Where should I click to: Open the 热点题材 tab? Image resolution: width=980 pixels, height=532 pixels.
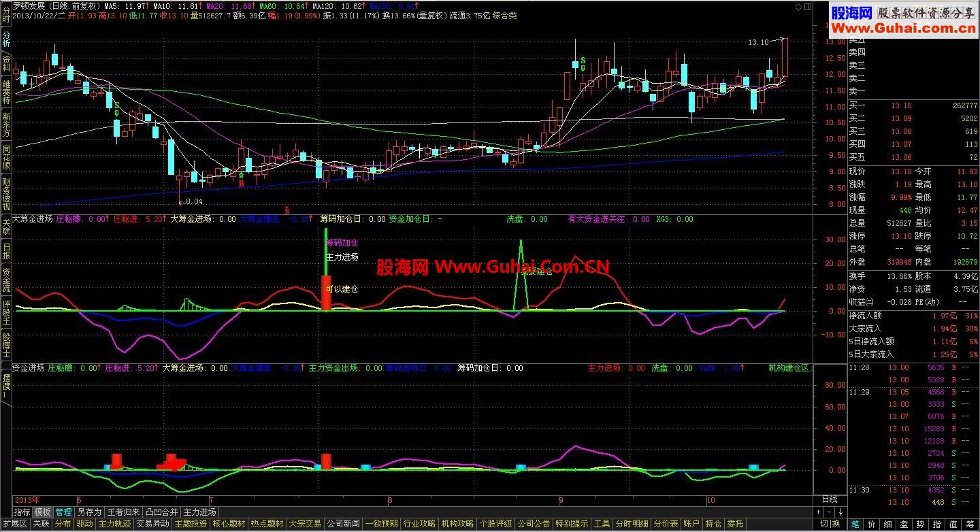pos(267,524)
